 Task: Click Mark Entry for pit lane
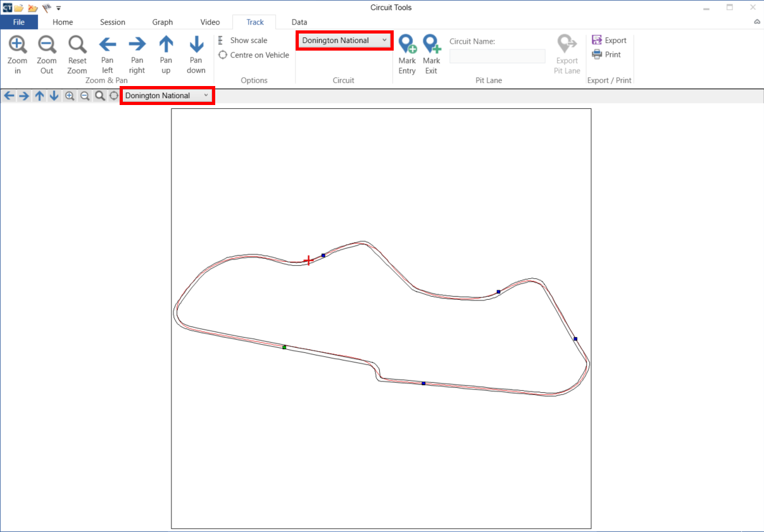click(x=407, y=54)
